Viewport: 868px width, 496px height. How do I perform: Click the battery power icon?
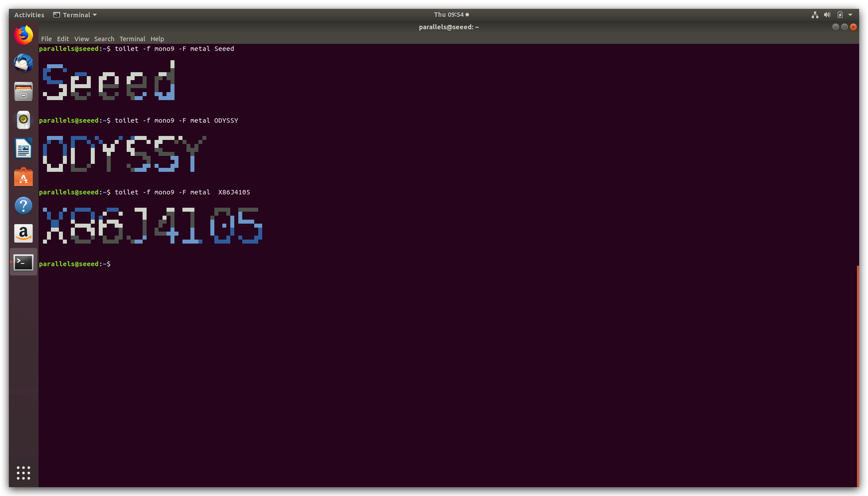point(840,15)
